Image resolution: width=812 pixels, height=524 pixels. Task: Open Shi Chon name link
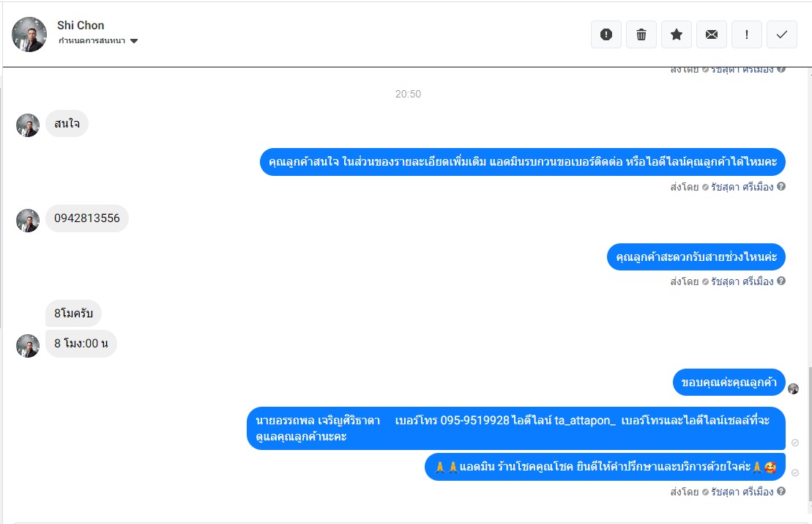81,26
